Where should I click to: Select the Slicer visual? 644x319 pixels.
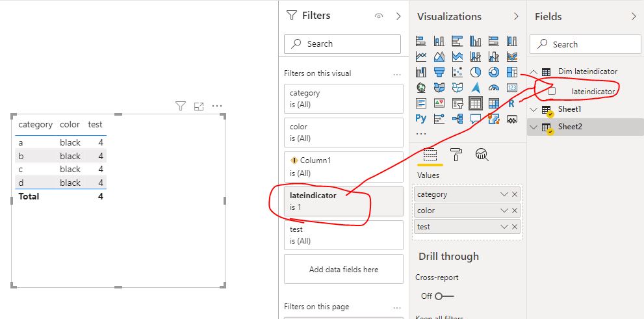457,103
